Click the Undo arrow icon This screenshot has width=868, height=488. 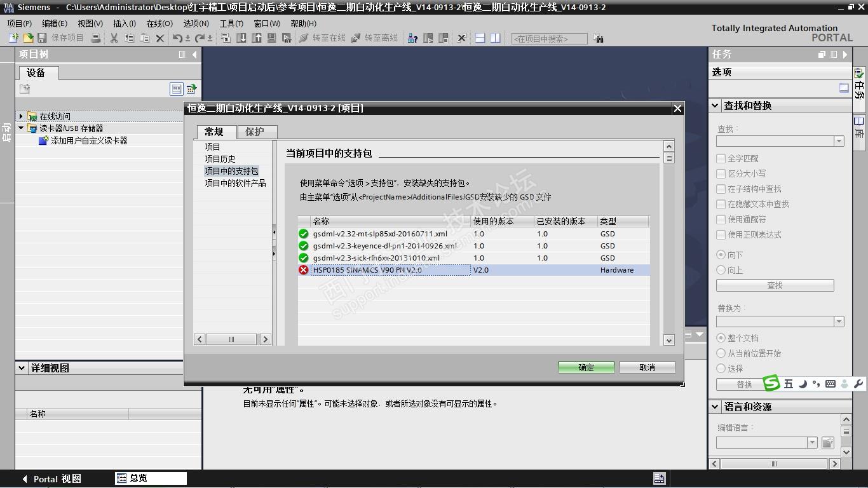pyautogui.click(x=178, y=38)
